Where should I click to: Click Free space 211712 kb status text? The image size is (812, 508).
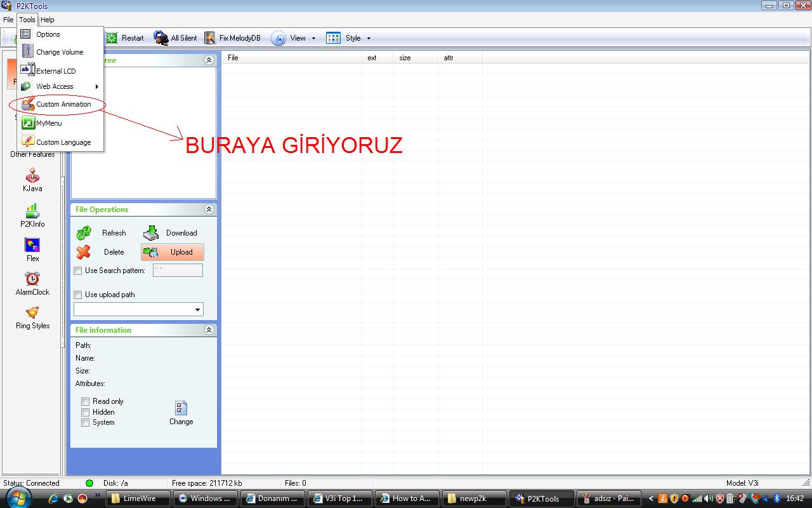tap(207, 483)
